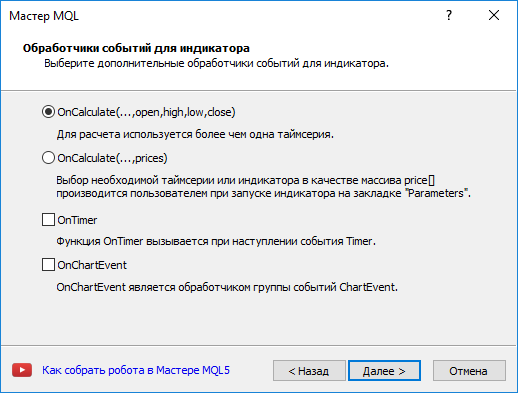Close the MQL Wizard dialog
Image resolution: width=518 pixels, height=393 pixels.
[x=494, y=15]
